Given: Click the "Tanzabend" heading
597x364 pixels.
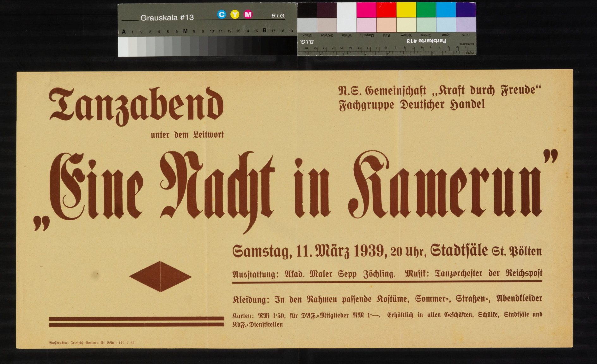Looking at the screenshot, I should pos(136,105).
